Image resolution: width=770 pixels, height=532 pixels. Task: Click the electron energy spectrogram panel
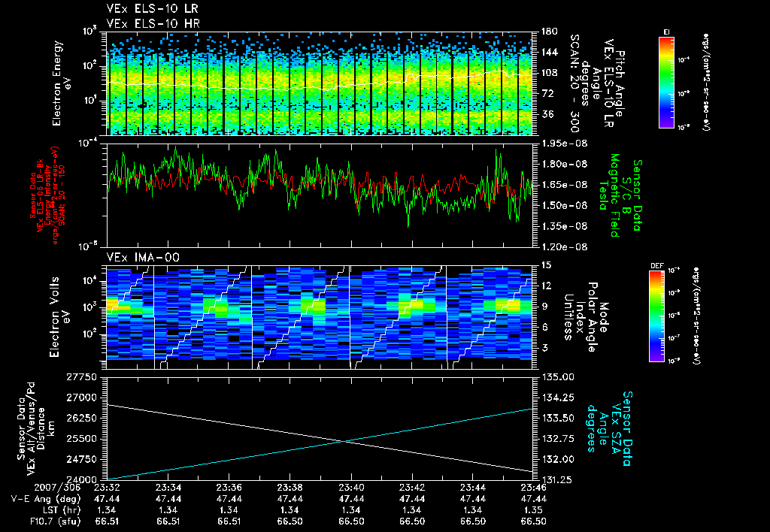pos(320,83)
